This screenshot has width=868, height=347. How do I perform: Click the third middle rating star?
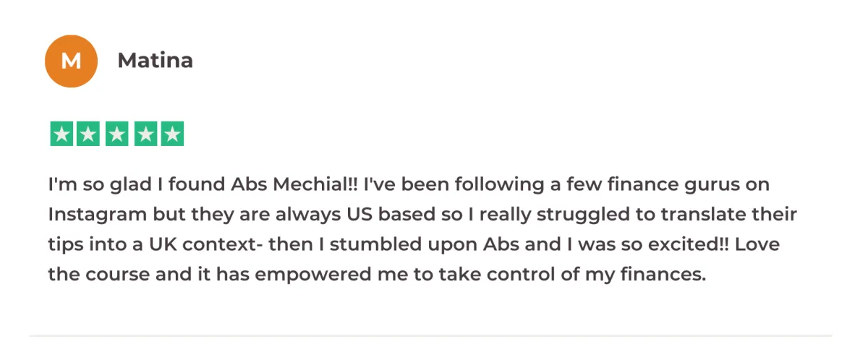click(x=116, y=134)
